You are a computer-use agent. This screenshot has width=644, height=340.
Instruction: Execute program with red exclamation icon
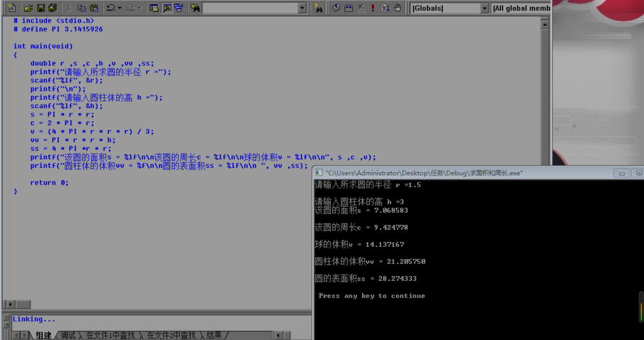[x=372, y=7]
